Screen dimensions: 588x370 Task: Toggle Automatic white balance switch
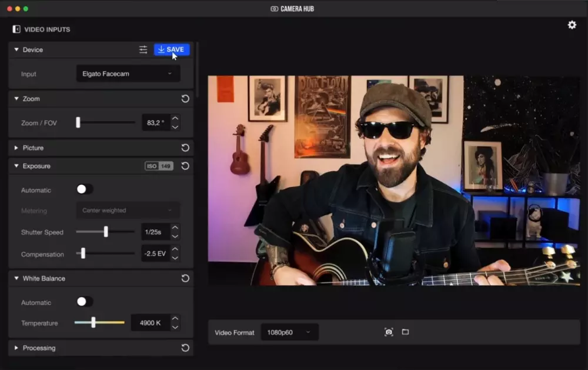tap(84, 302)
